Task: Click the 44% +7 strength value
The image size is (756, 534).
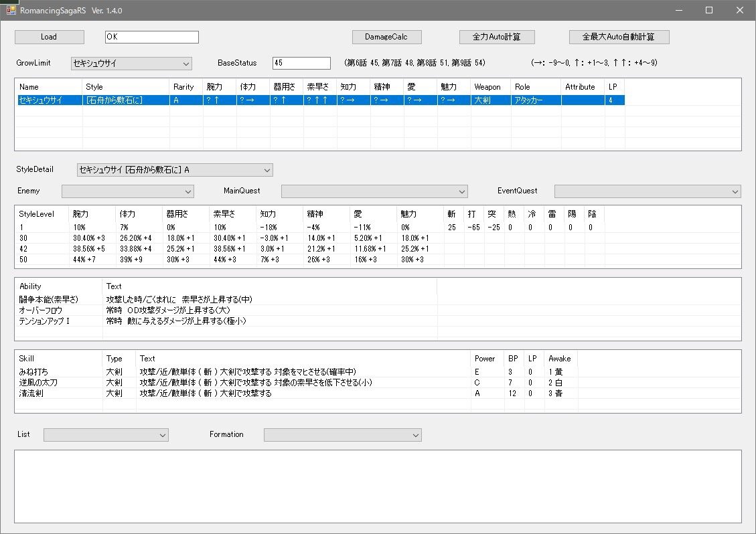Action: click(x=84, y=259)
